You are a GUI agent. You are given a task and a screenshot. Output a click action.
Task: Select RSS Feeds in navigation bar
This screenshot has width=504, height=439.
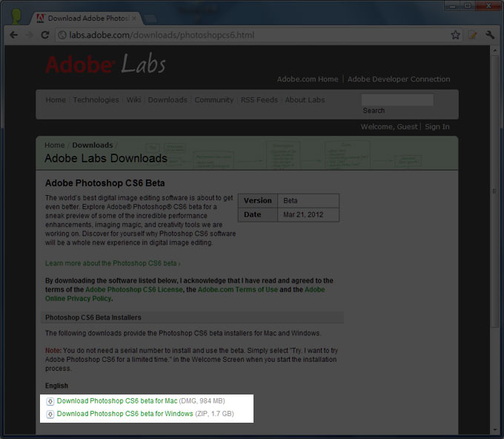(259, 99)
